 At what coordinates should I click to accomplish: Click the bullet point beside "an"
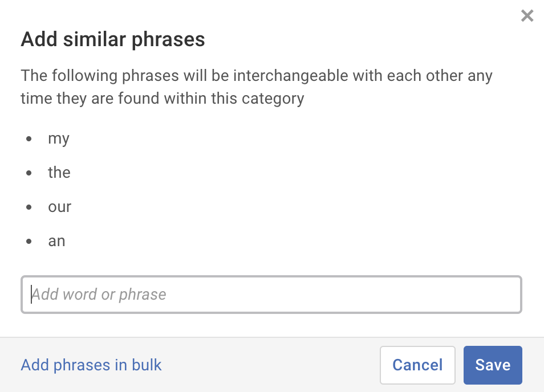click(29, 241)
